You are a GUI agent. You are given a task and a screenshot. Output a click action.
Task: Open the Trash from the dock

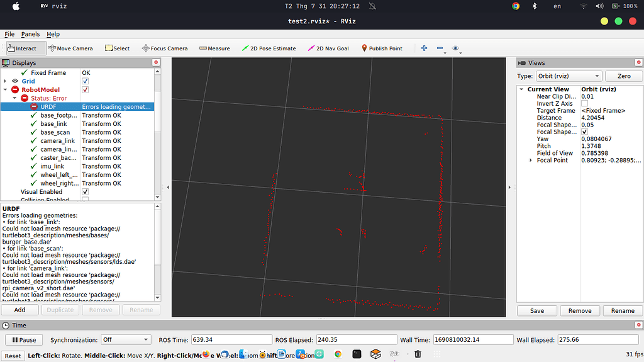pyautogui.click(x=418, y=354)
